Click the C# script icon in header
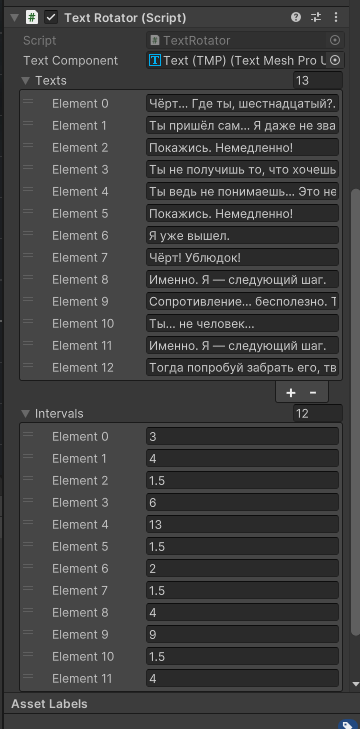Viewport: 360px width, 729px height. pyautogui.click(x=32, y=18)
